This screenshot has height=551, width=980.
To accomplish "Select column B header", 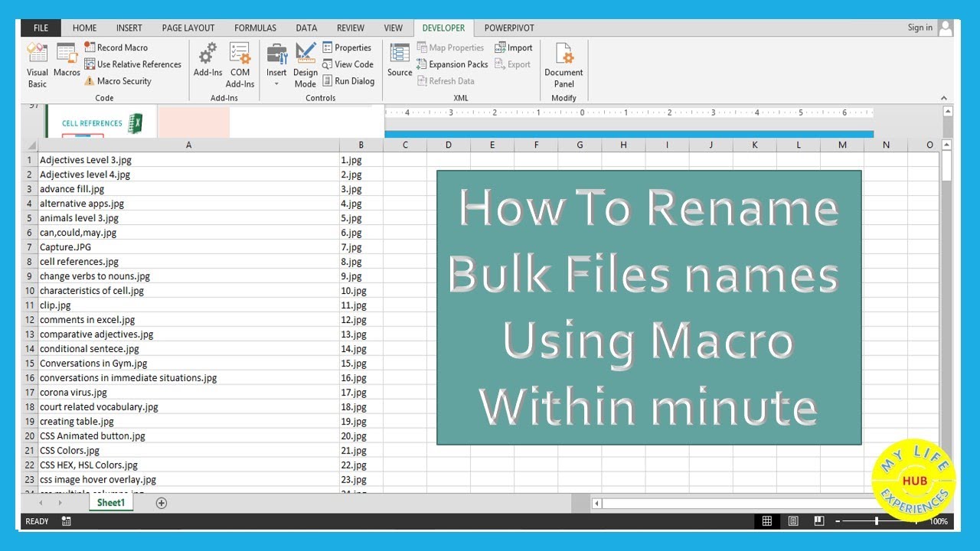I will (361, 145).
